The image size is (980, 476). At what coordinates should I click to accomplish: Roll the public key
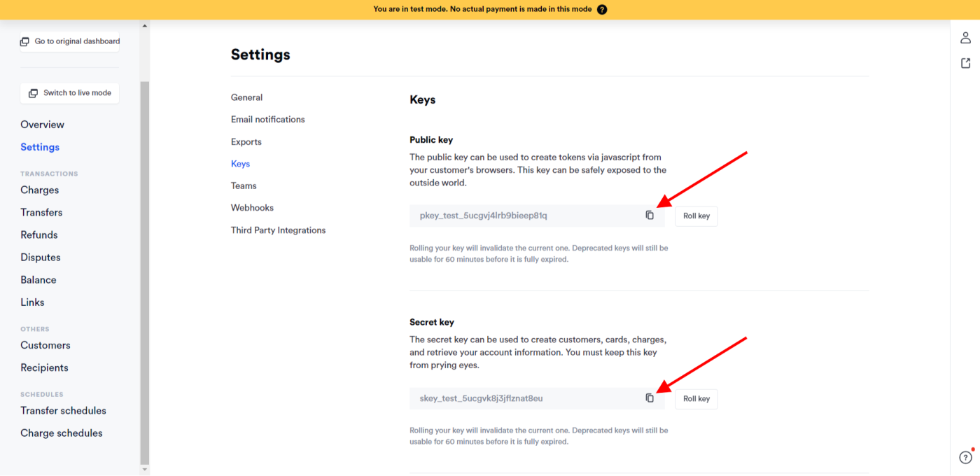696,216
